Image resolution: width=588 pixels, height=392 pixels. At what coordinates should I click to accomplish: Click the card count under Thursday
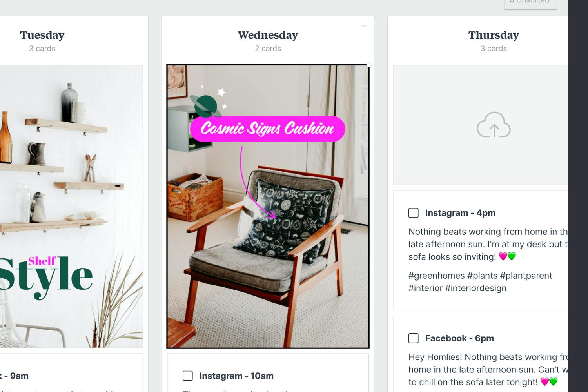pos(494,49)
